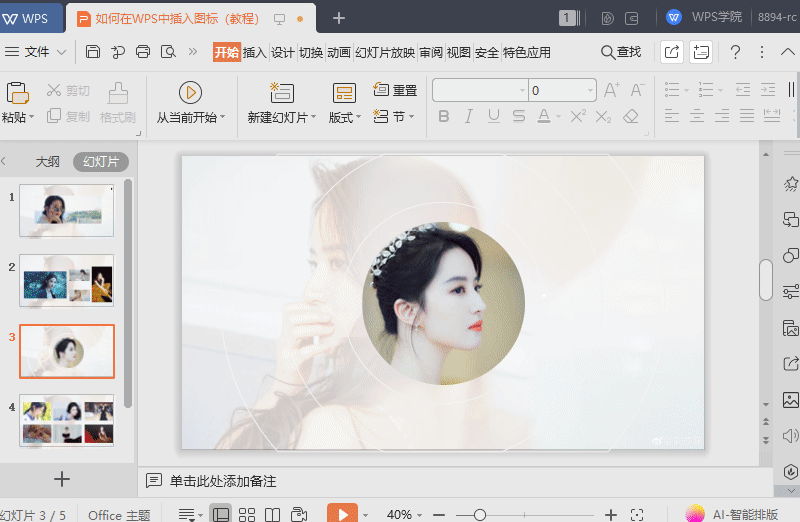Toggle justify text alignment
800x522 pixels.
747,116
